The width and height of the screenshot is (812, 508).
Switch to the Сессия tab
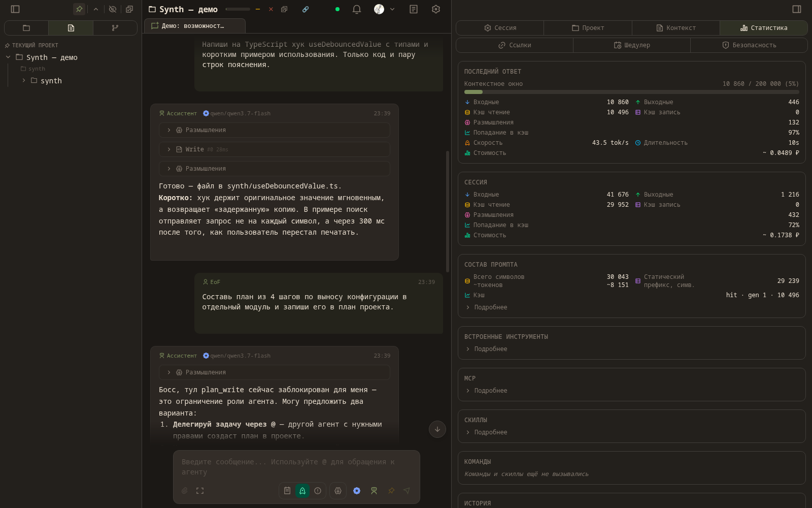coord(500,28)
